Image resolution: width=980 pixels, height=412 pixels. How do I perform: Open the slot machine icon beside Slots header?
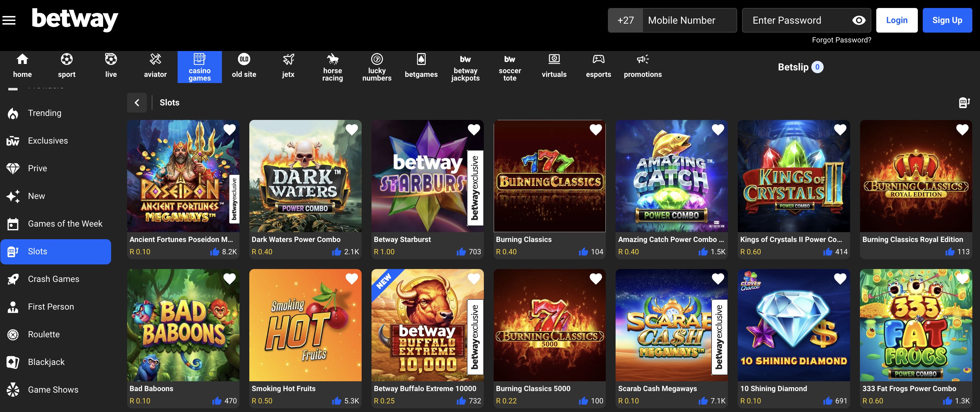click(x=964, y=103)
